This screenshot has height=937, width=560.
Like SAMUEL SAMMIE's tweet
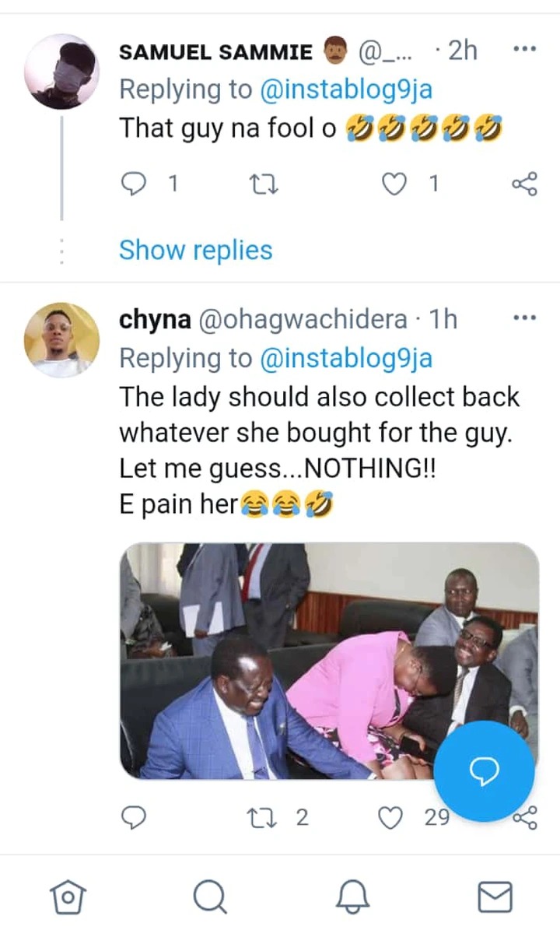coord(397,184)
